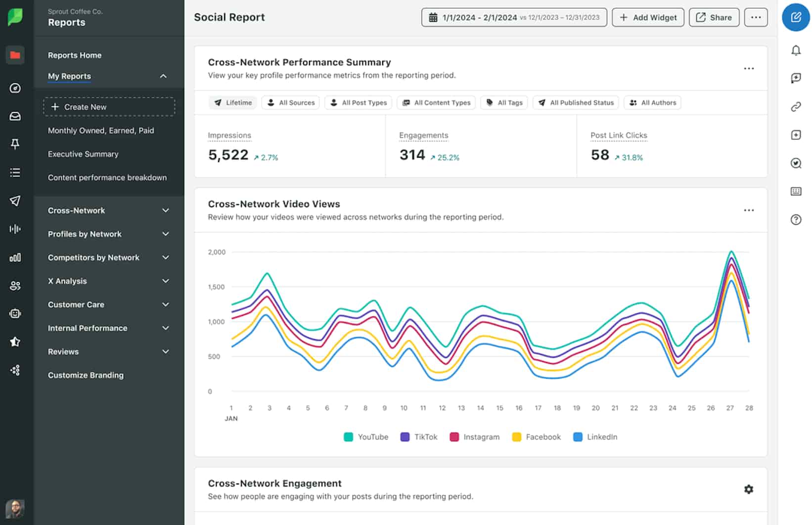Open the Monthly Owned, Earned, Paid report
The height and width of the screenshot is (525, 812).
(x=101, y=130)
